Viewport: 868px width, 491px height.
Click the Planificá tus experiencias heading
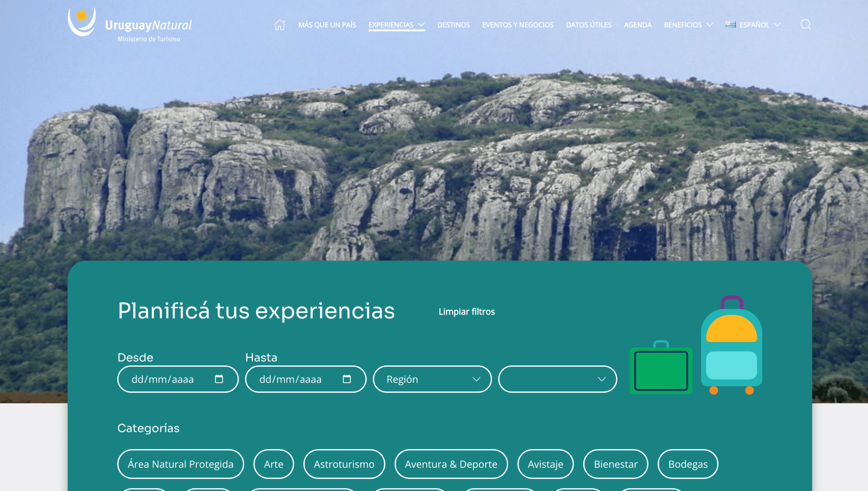pos(256,311)
